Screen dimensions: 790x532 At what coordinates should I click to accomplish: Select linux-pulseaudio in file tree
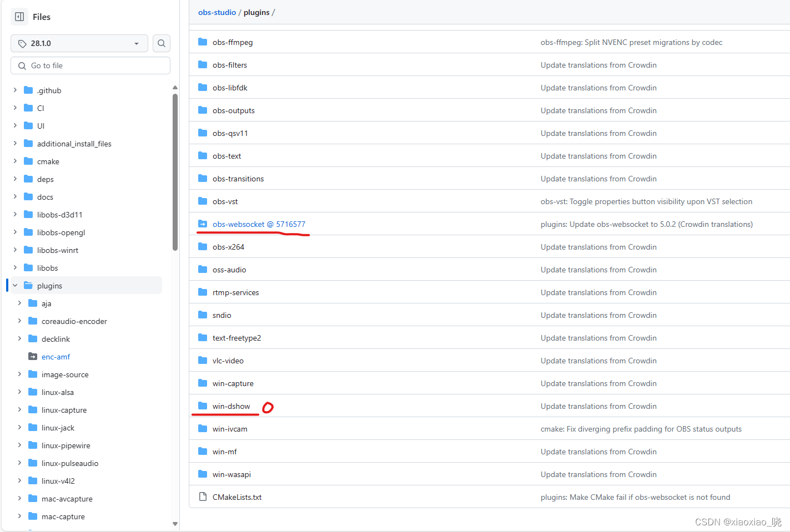pos(70,463)
